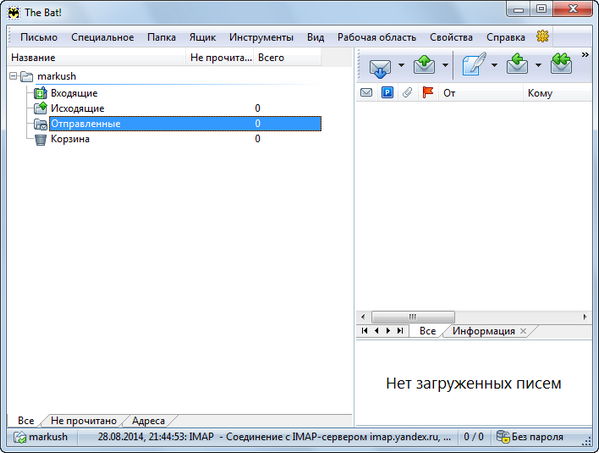Go to previous tab with arrow
Image resolution: width=599 pixels, height=453 pixels.
[x=377, y=331]
